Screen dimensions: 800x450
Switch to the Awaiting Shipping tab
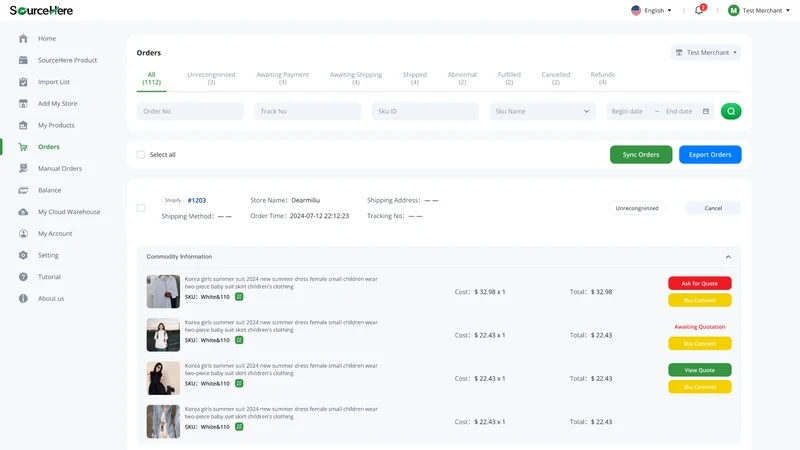click(x=356, y=78)
